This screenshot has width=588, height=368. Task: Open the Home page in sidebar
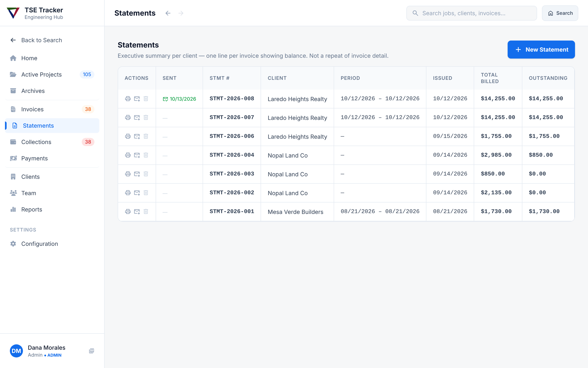point(52,58)
